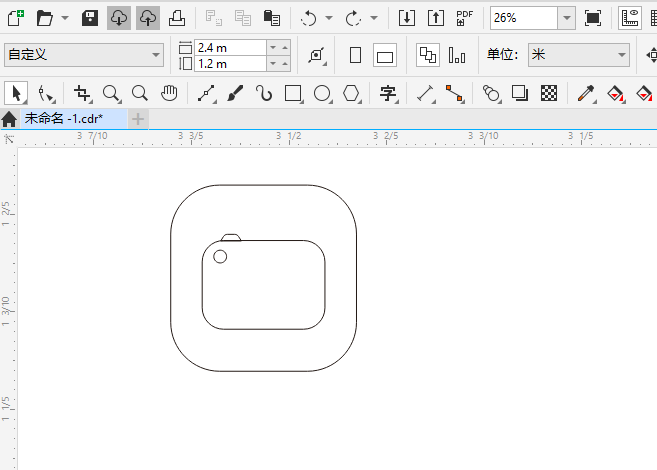The image size is (657, 470).
Task: Select the Eyedropper tool
Action: [x=586, y=93]
